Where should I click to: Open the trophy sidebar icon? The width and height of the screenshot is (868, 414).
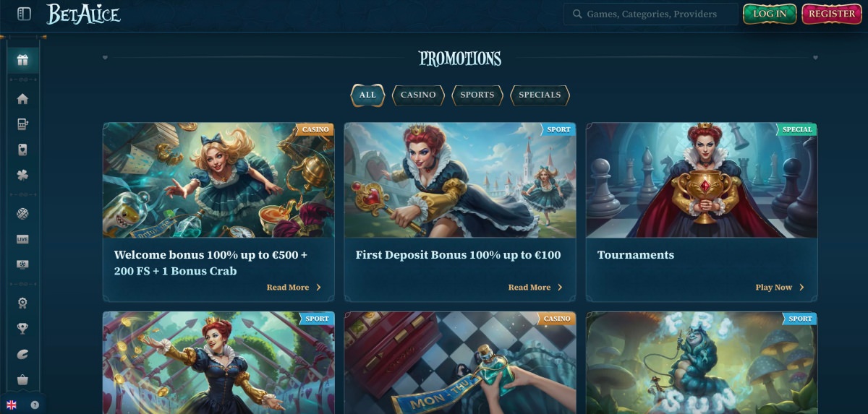[22, 329]
